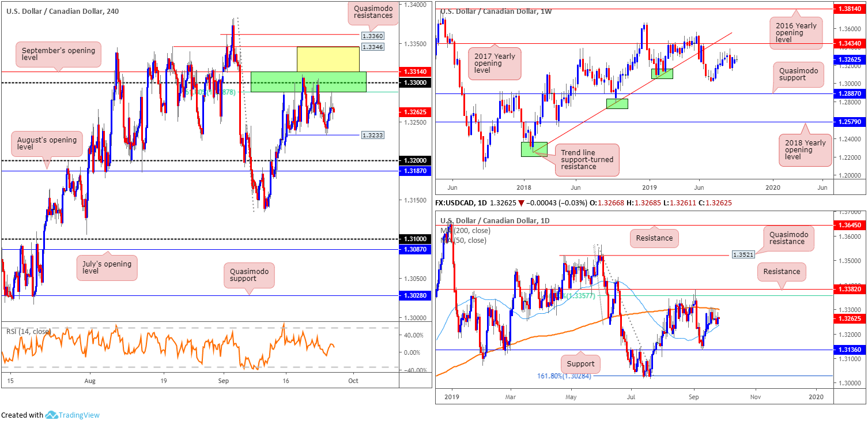Click the current price 1.32625 tag on 240 chart
Image resolution: width=868 pixels, height=424 pixels.
[414, 112]
